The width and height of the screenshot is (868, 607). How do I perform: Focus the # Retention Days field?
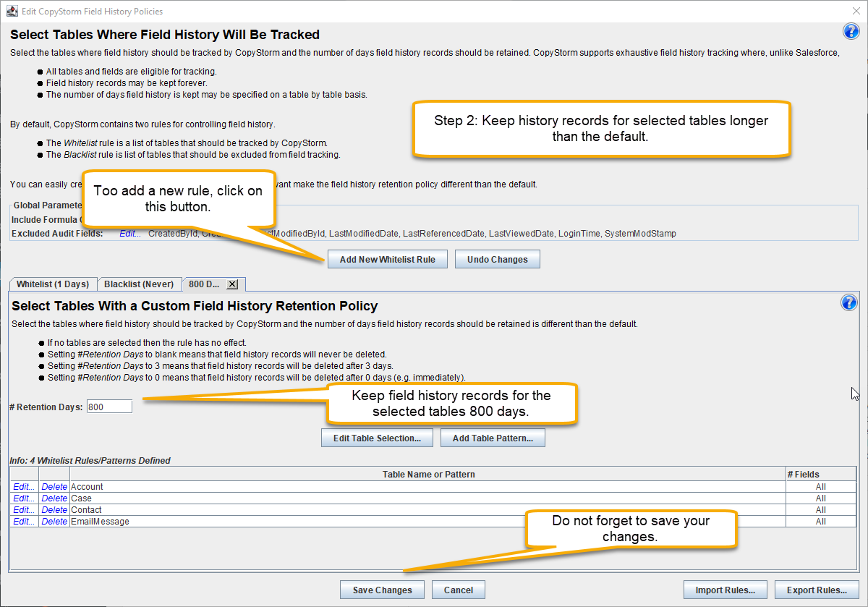(109, 407)
